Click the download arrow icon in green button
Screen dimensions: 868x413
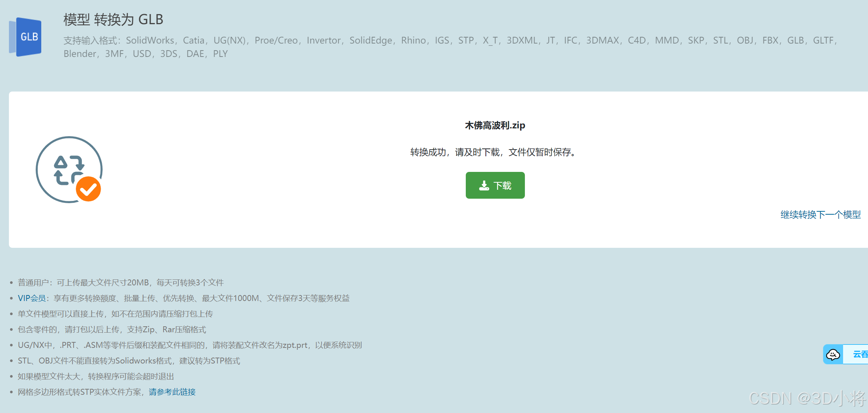[x=484, y=185]
